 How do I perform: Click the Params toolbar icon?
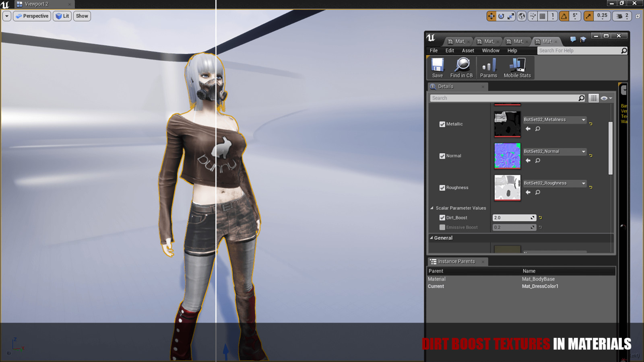(x=489, y=68)
